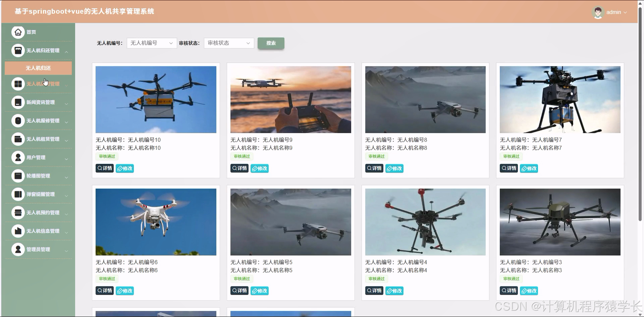Image resolution: width=644 pixels, height=317 pixels.
Task: Click 修改 for 无人机编号10
Action: coord(125,169)
